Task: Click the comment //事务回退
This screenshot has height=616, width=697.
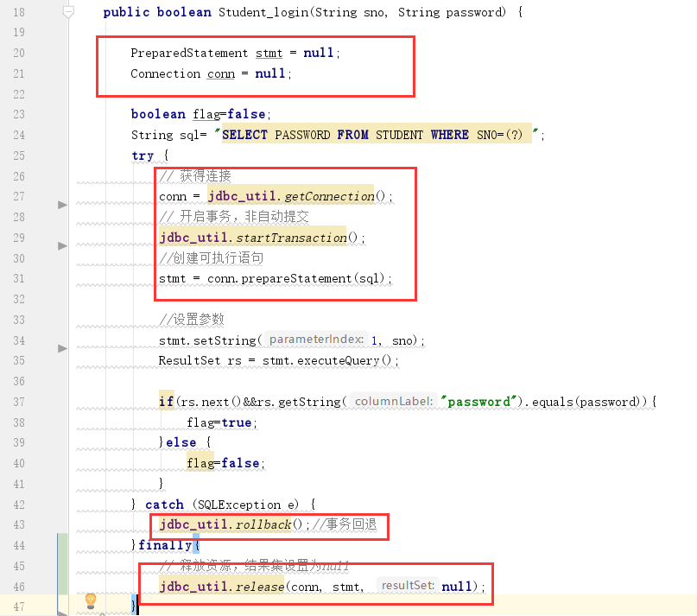Action: pyautogui.click(x=345, y=524)
